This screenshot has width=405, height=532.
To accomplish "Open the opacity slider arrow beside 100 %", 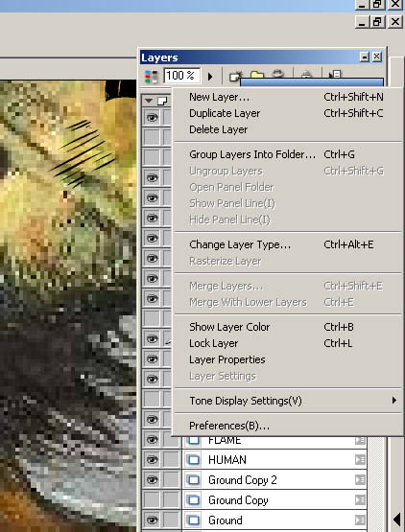I will tap(210, 77).
